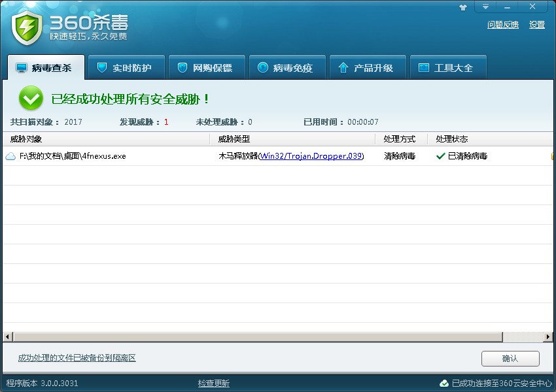Click 清除病毒 handling method cell
556x392 pixels.
click(x=400, y=156)
